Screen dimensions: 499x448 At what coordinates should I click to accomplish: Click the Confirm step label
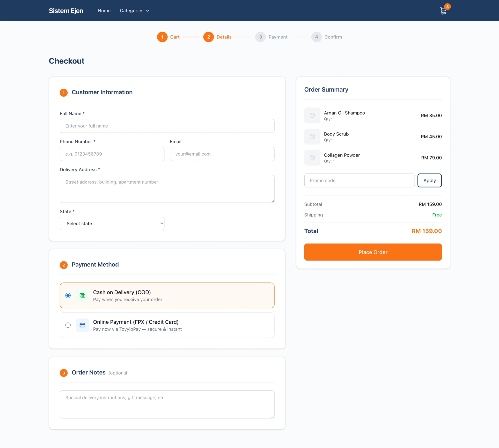coord(333,37)
